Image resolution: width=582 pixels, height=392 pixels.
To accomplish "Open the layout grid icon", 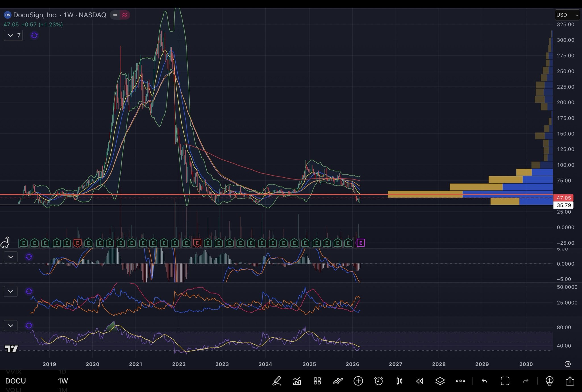I will pos(317,381).
